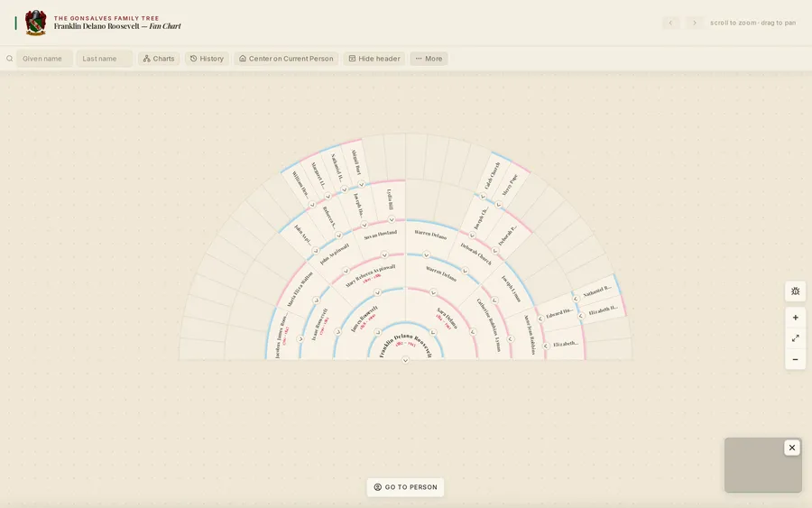
Task: Expand the Abigail Burt chevron
Action: point(362,184)
